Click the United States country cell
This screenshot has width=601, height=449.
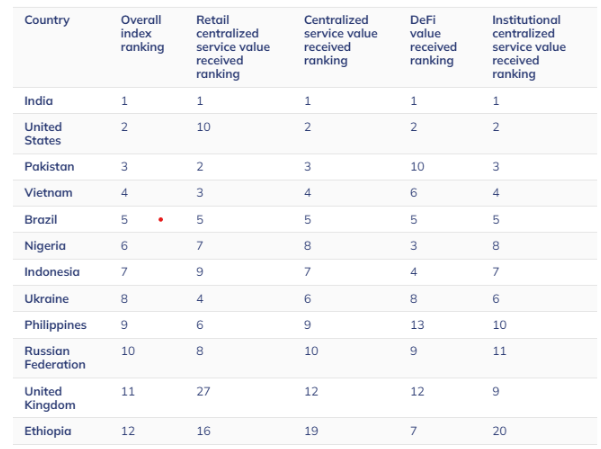tap(43, 134)
